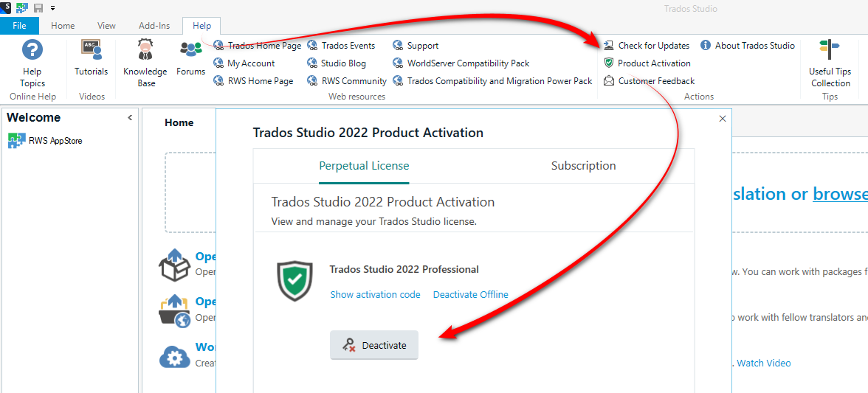Open About Trados Studio
868x393 pixels.
pyautogui.click(x=748, y=46)
